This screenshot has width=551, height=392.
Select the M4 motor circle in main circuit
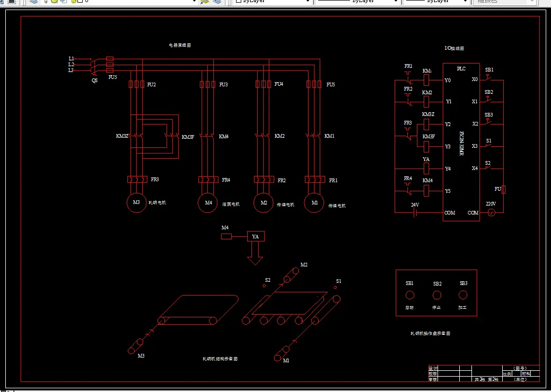pyautogui.click(x=208, y=203)
